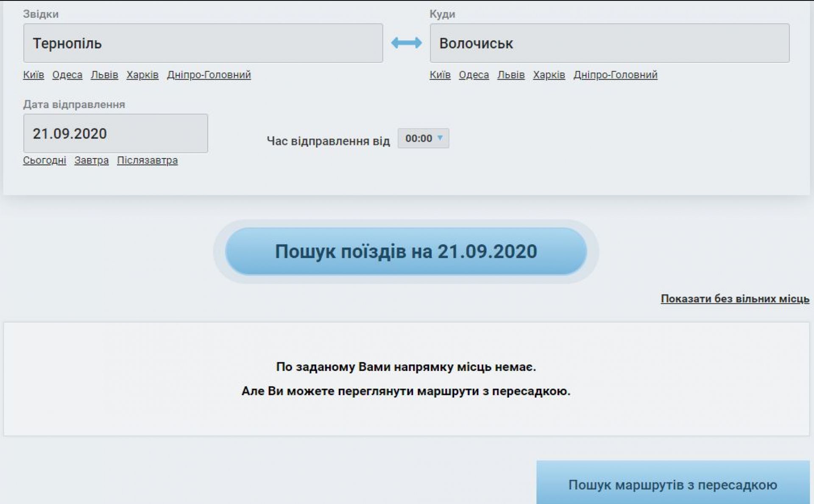Click Показати без вільних місць link

(x=735, y=299)
